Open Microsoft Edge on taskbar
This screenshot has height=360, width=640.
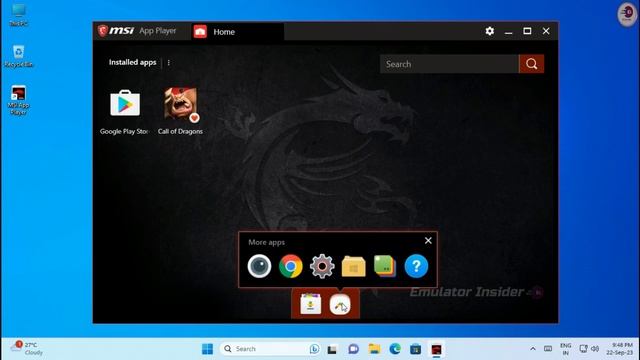point(395,349)
